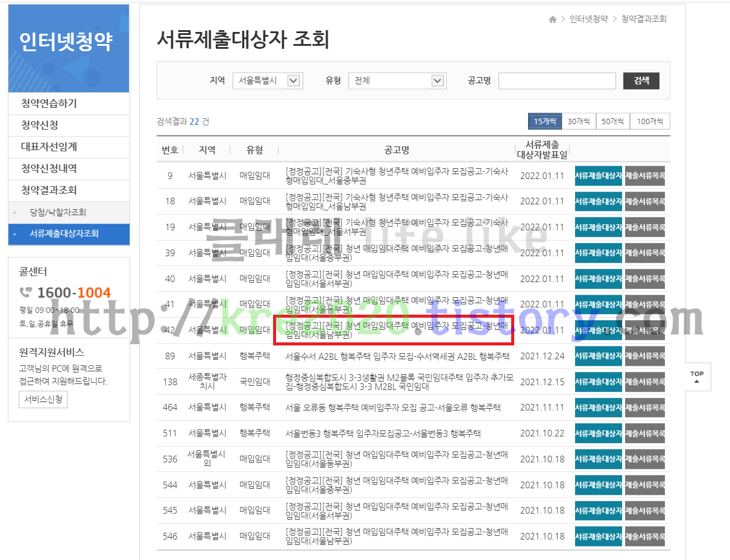Open 청년매입임대(서울남부권) announcement in row 42
Screen dimensions: 730x560
coord(397,330)
